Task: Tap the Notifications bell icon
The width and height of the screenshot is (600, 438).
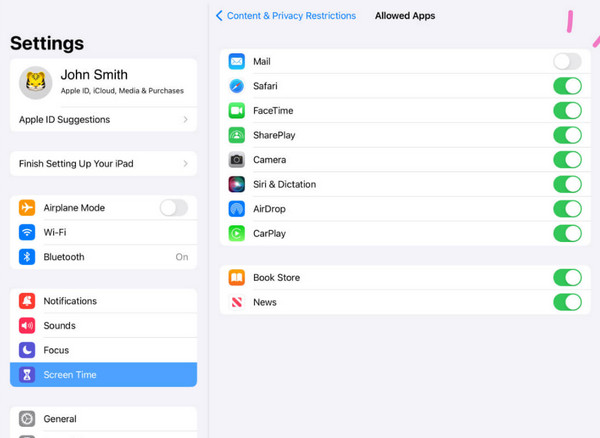Action: pos(27,301)
